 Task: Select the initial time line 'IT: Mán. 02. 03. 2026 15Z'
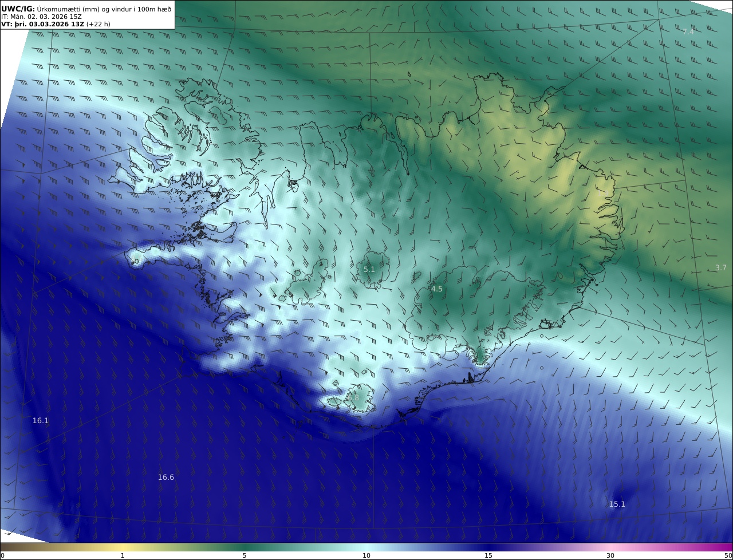pos(41,17)
